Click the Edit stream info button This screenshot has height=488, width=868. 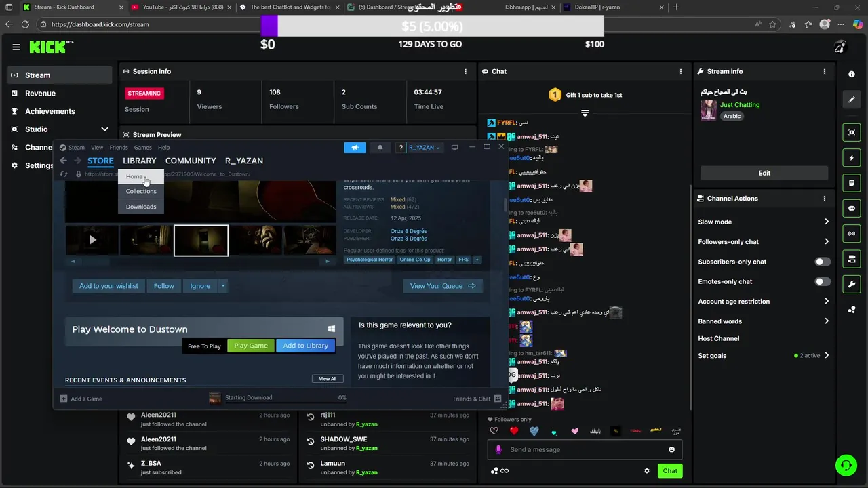(764, 173)
